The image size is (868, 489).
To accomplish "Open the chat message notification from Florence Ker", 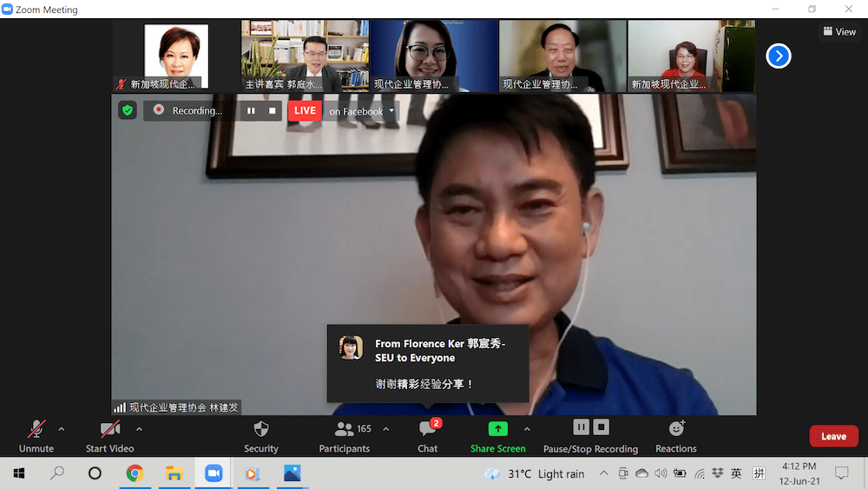I will tap(428, 363).
